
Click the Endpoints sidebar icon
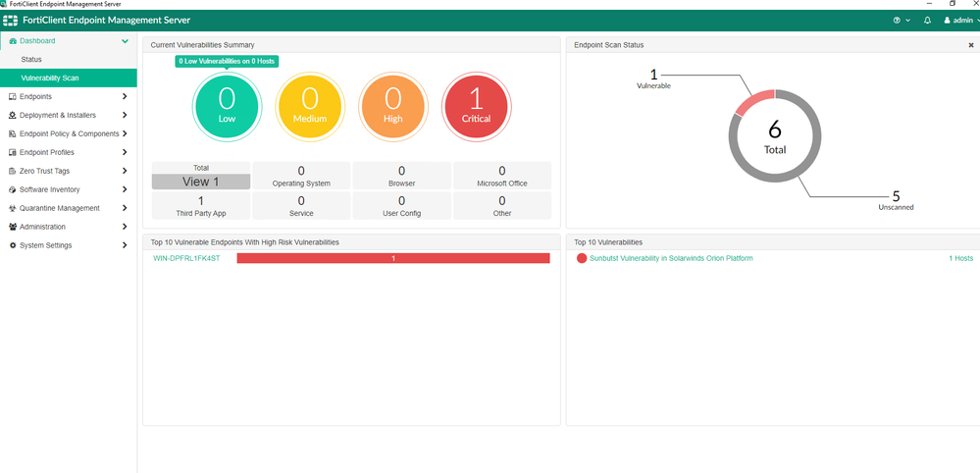13,97
